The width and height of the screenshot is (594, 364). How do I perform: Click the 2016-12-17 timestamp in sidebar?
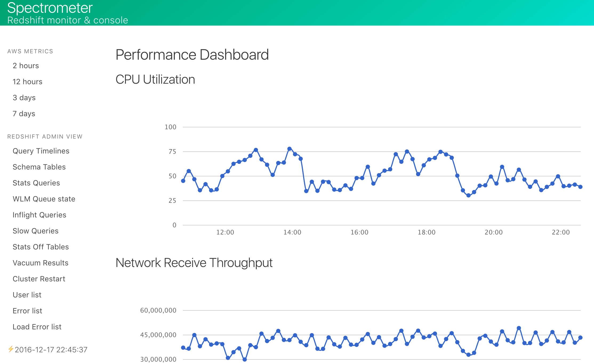point(51,350)
